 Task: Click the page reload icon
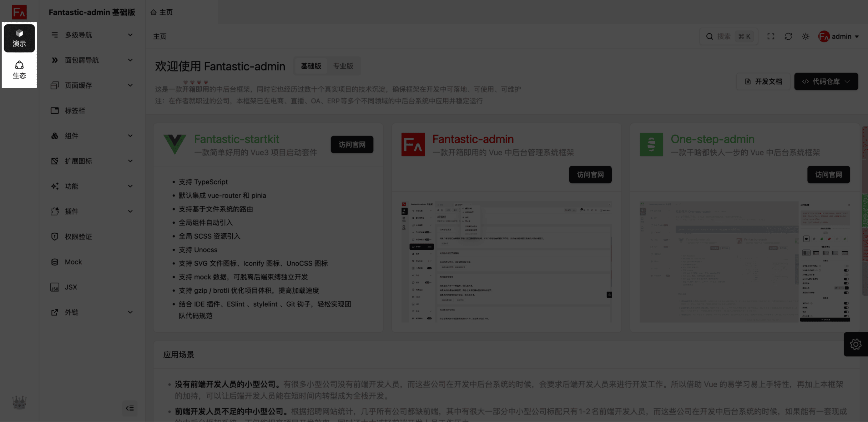click(788, 36)
